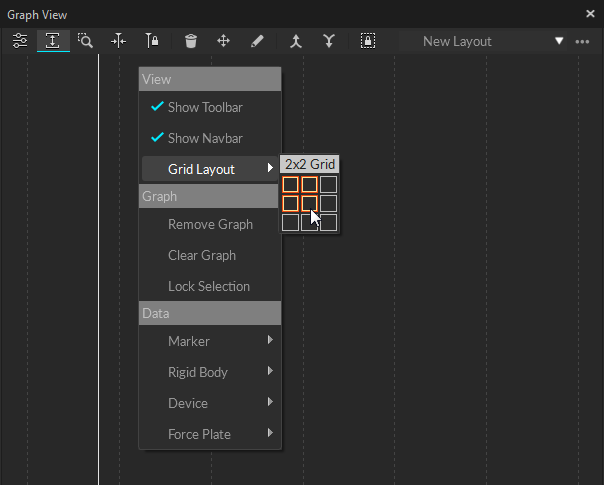Pick the bottom-right cell for 3x3 grid
This screenshot has width=604, height=485.
tap(329, 222)
